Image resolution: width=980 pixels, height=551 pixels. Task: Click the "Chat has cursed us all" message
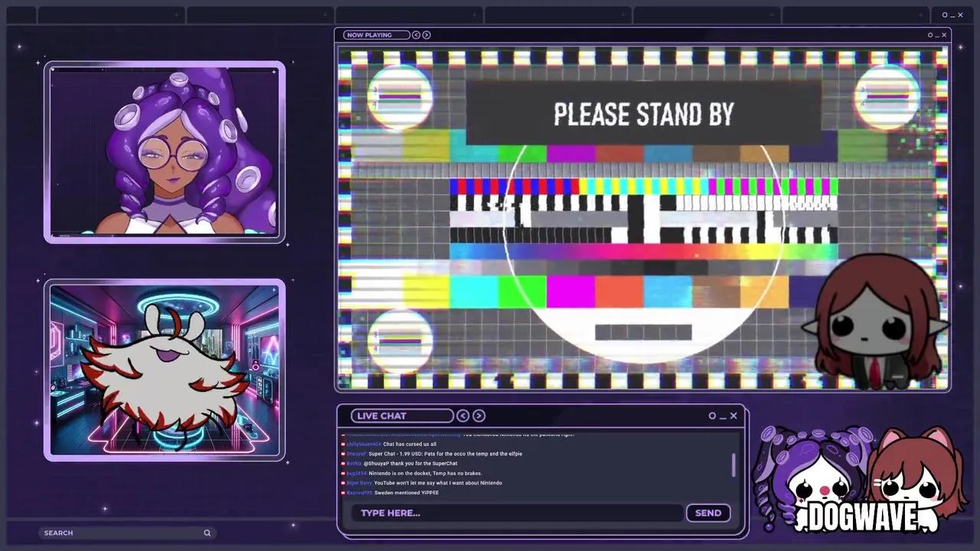(410, 444)
